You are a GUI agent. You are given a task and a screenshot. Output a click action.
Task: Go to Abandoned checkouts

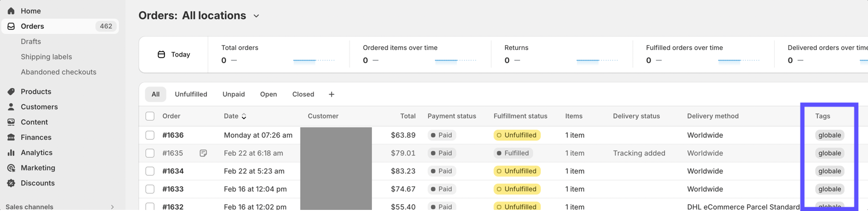(x=58, y=72)
